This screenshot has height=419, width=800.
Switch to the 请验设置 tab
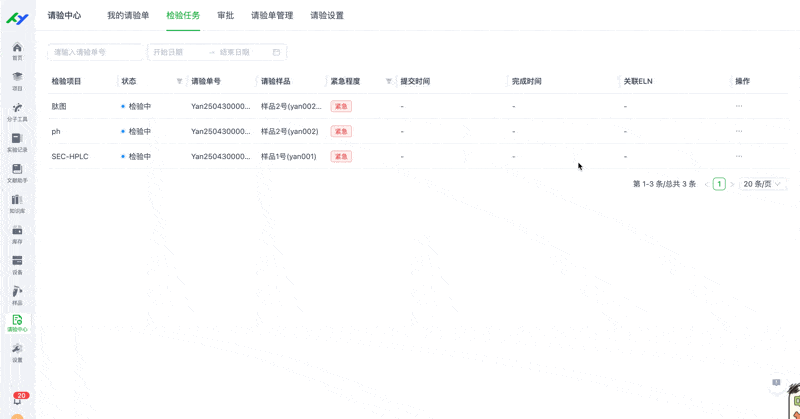pos(327,15)
